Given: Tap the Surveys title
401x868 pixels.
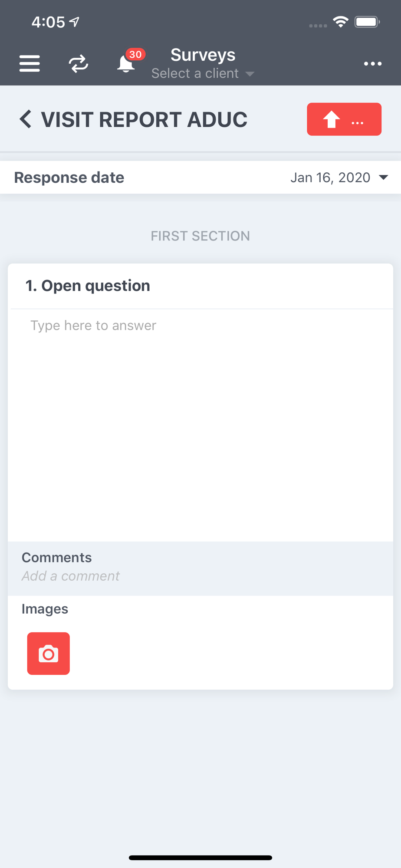Looking at the screenshot, I should (203, 55).
